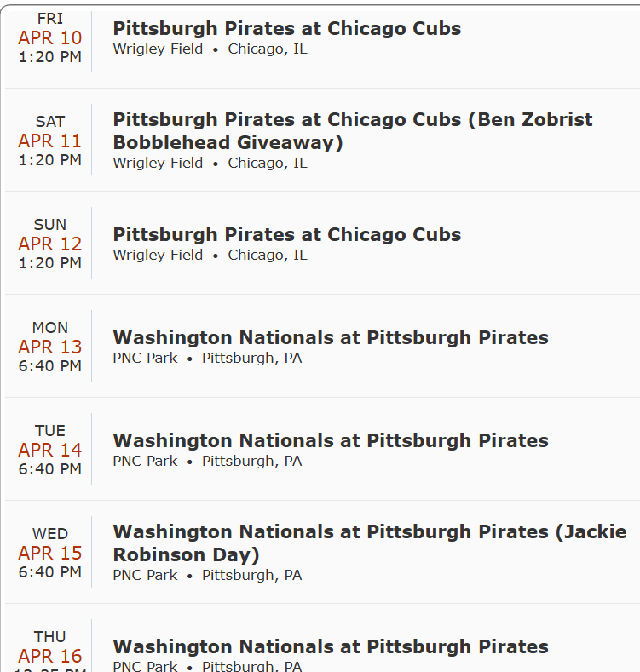The image size is (640, 672).
Task: Click Wrigley Field venue under Apr 10 game
Action: click(x=158, y=49)
